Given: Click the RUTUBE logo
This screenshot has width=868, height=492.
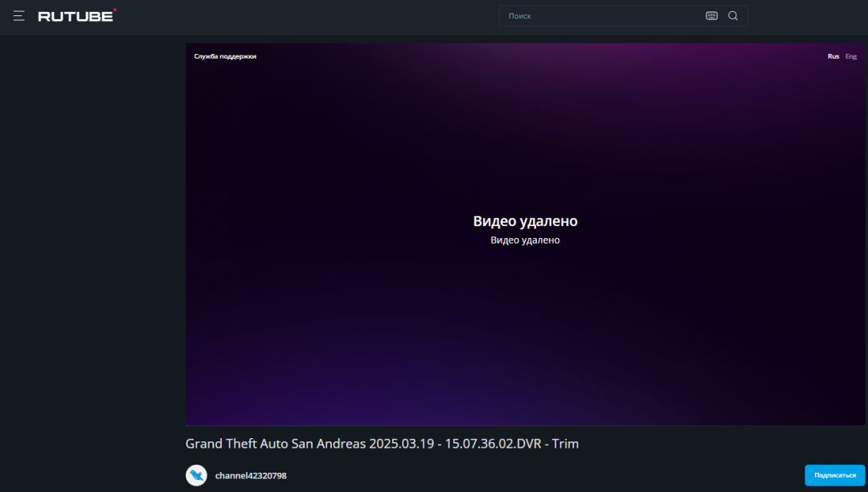Looking at the screenshot, I should click(x=76, y=16).
